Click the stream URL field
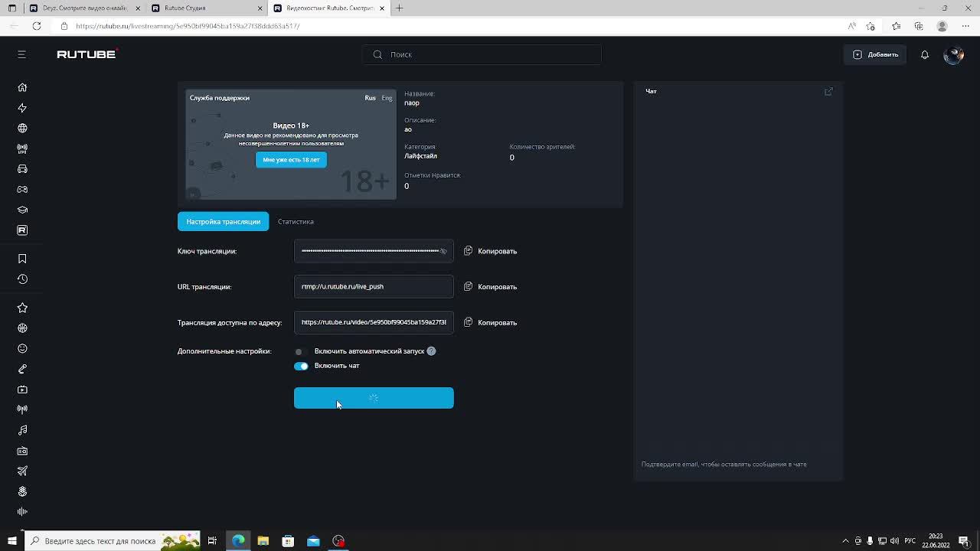This screenshot has height=551, width=980. tap(374, 287)
